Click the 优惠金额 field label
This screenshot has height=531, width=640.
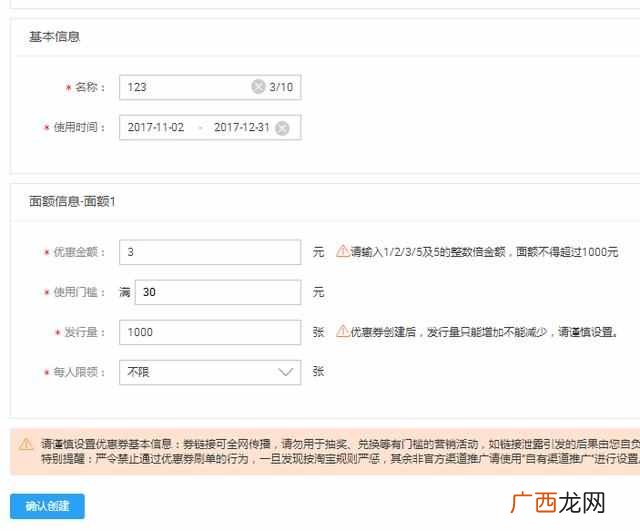(79, 252)
